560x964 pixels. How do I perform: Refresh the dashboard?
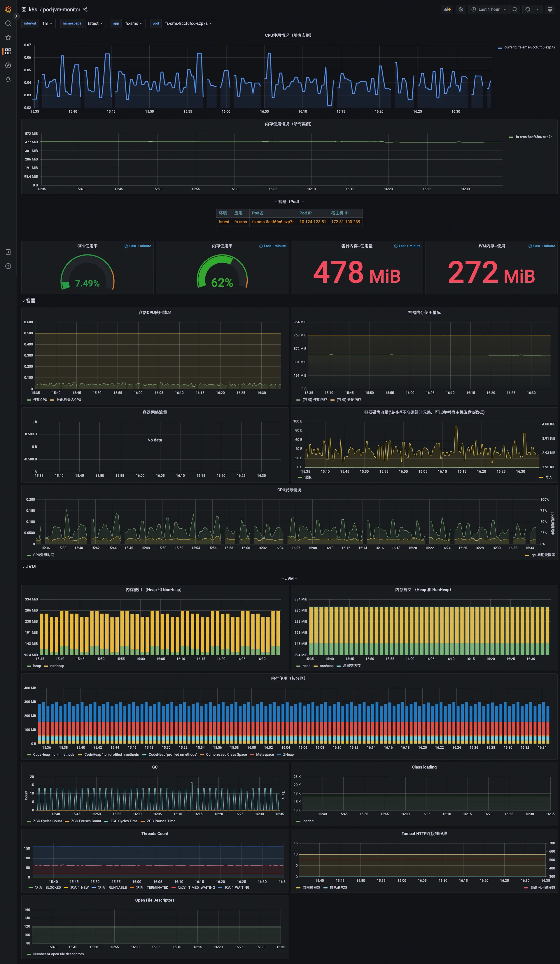point(528,10)
